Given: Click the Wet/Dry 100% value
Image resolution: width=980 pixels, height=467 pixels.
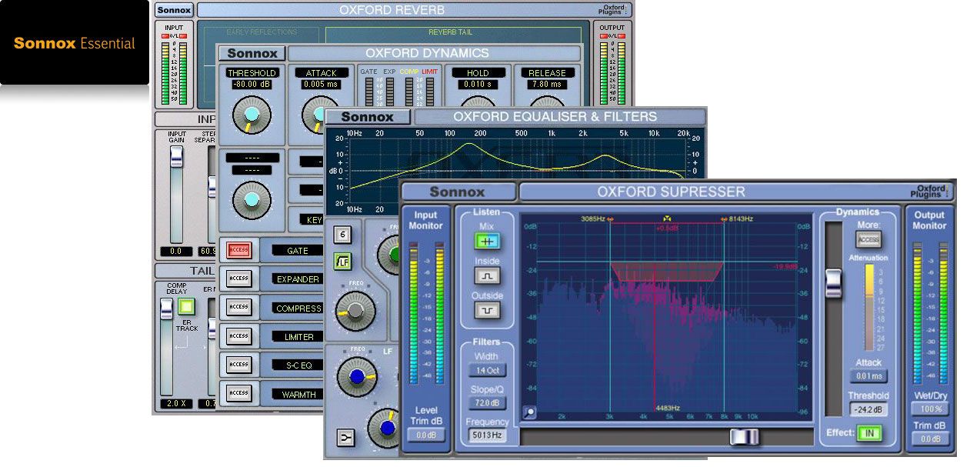Looking at the screenshot, I should (x=929, y=409).
